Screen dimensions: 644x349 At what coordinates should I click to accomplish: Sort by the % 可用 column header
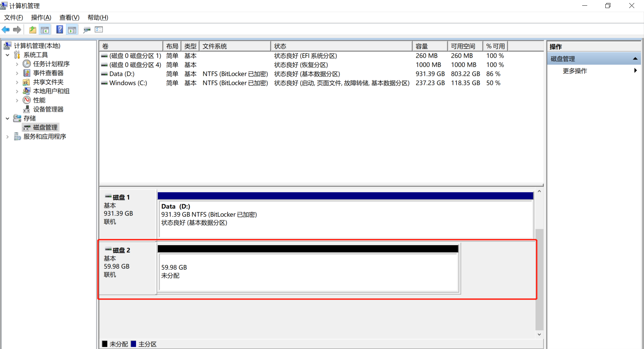point(495,46)
